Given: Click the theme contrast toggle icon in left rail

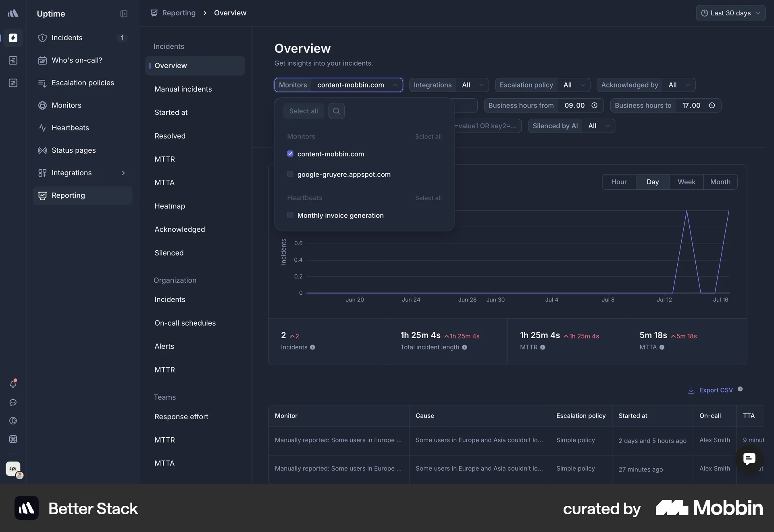Looking at the screenshot, I should tap(13, 421).
